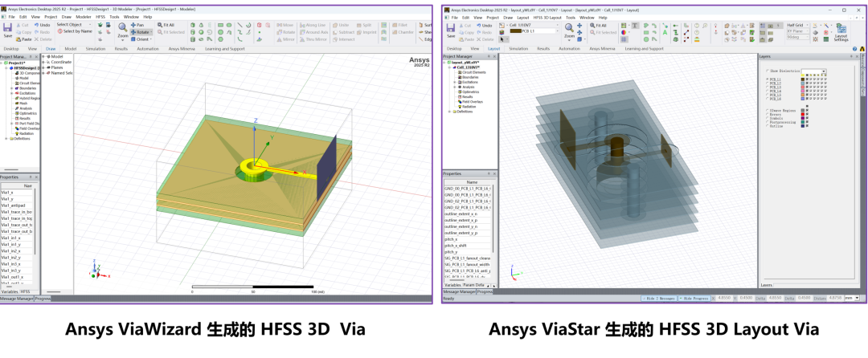Screen dimensions: 868x358
Task: Click Undo in 3D Modeler toolbar
Action: tap(42, 25)
